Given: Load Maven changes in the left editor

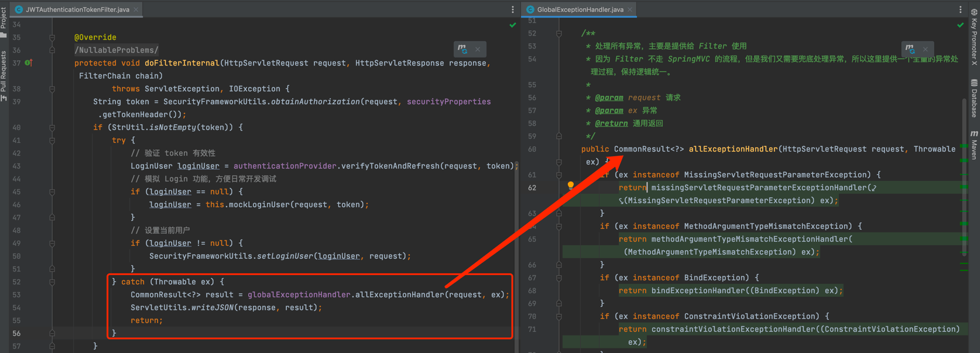Looking at the screenshot, I should coord(462,49).
